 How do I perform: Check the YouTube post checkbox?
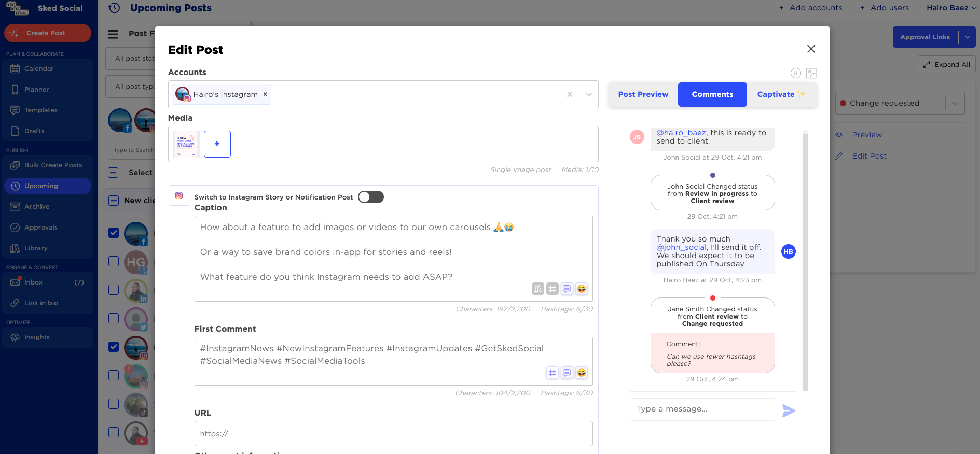(114, 432)
